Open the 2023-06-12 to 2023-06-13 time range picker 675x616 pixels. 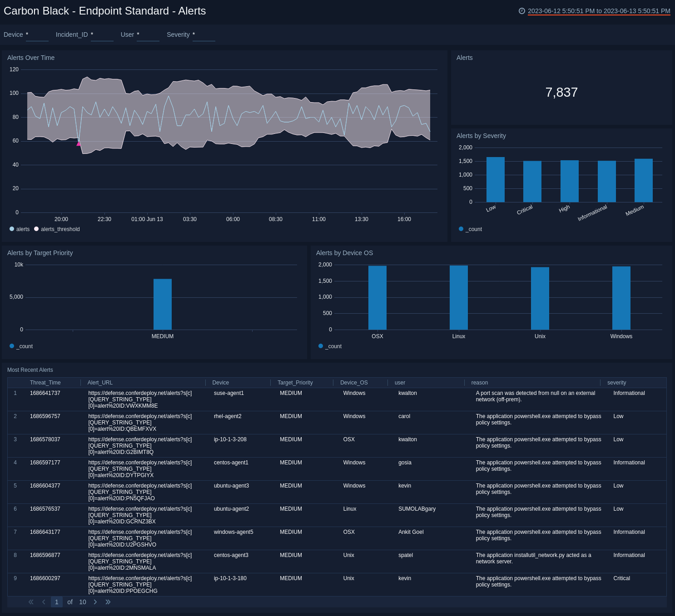[x=599, y=11]
